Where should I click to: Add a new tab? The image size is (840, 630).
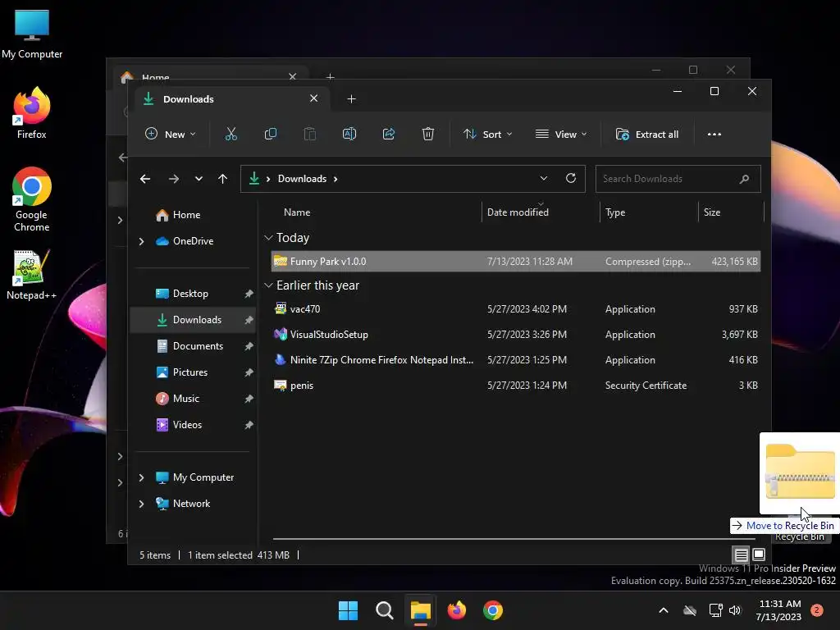click(351, 99)
